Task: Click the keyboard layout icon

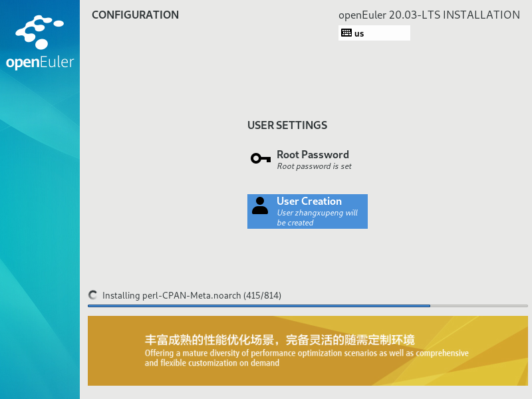Action: [346, 33]
